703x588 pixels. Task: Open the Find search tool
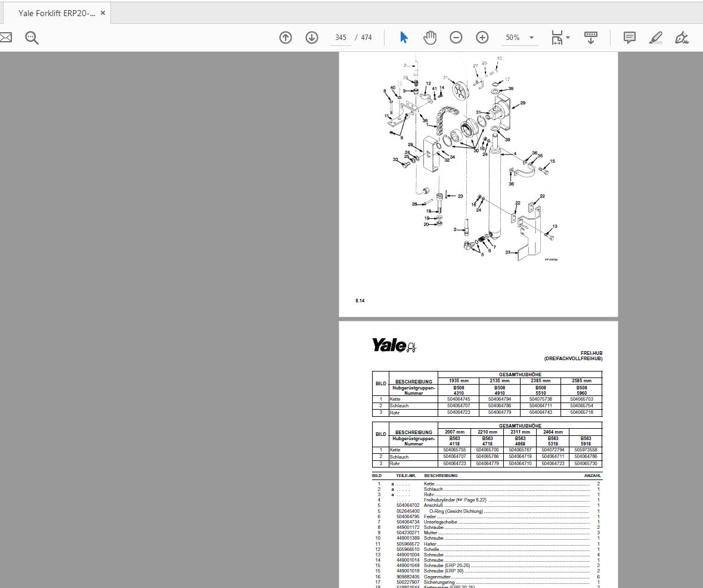[32, 37]
